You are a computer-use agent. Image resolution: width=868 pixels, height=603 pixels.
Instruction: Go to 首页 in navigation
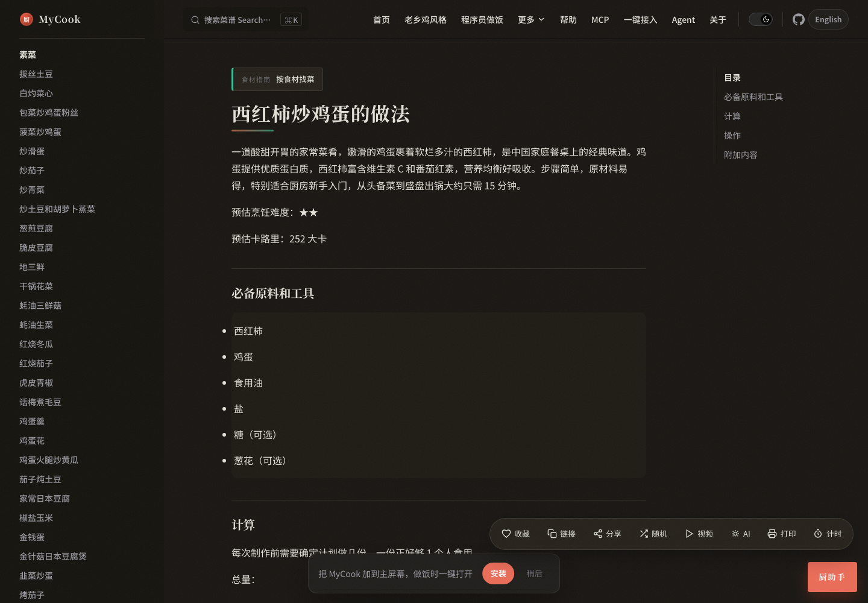[x=382, y=20]
